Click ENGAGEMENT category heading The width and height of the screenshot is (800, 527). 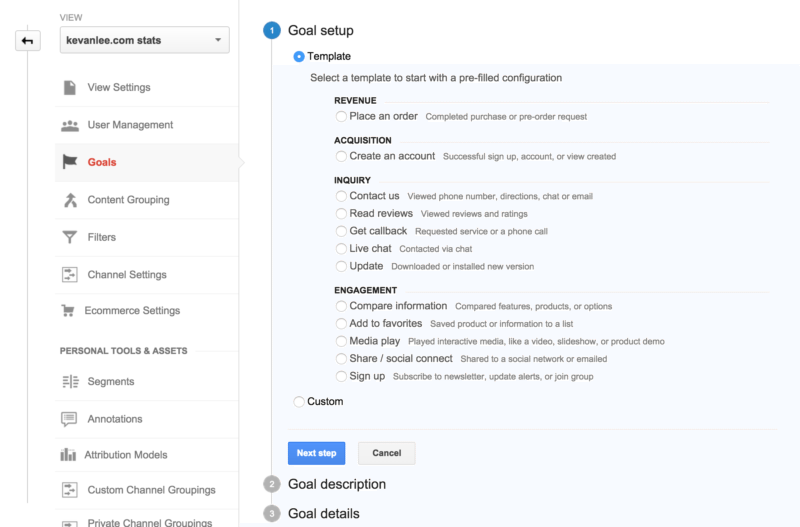(365, 290)
